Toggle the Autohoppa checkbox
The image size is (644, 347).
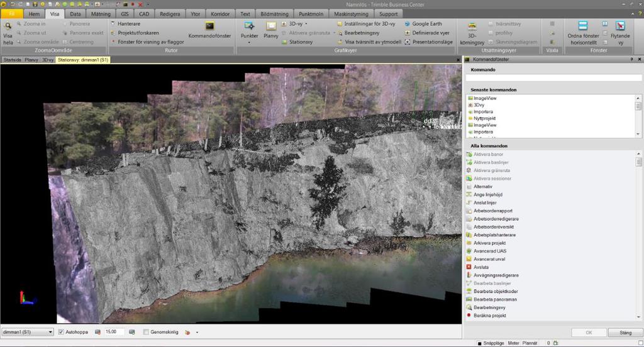point(61,332)
